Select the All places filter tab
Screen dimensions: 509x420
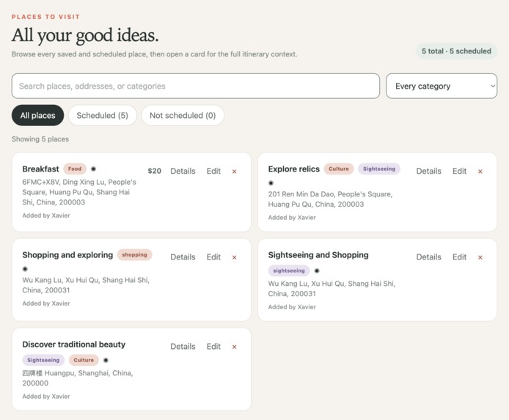point(37,115)
